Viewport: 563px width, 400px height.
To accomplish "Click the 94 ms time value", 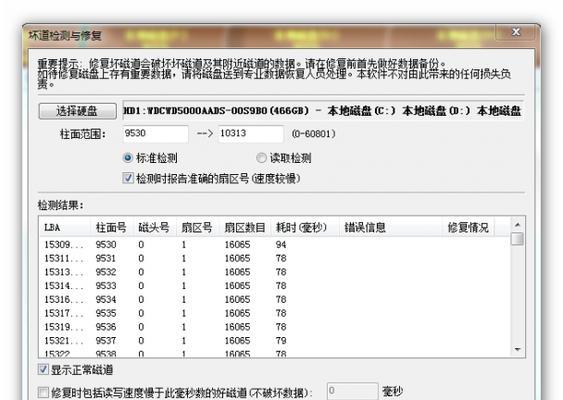I will pos(281,245).
